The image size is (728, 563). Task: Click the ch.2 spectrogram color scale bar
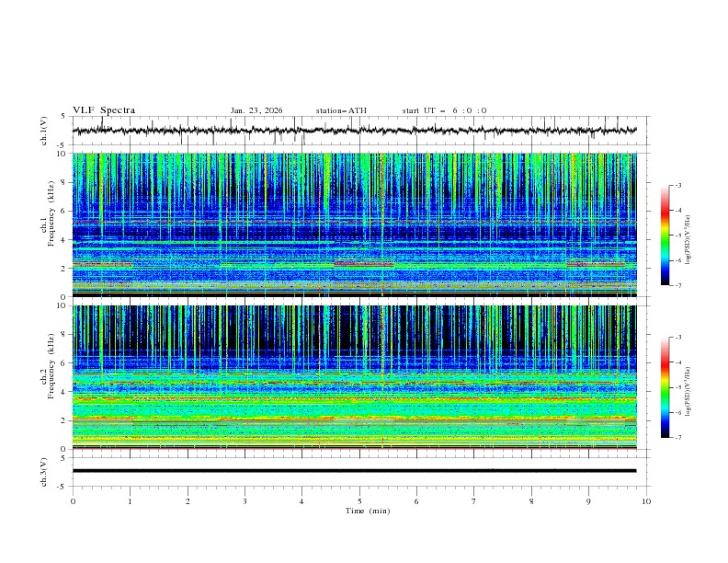[x=665, y=387]
